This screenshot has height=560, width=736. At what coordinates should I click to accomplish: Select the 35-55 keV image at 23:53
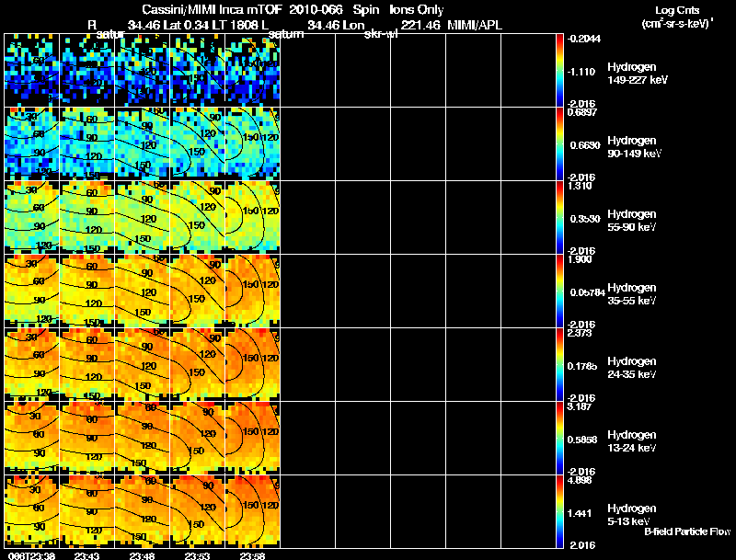[x=197, y=291]
